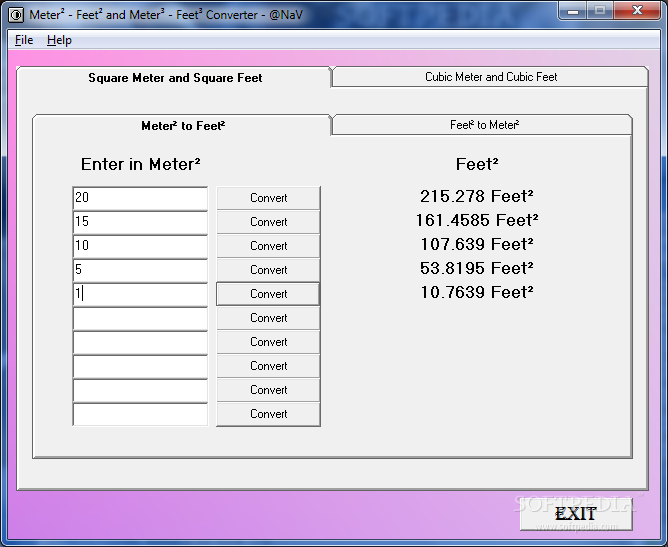Focus the input field containing 5
This screenshot has height=547, width=668.
coord(140,270)
